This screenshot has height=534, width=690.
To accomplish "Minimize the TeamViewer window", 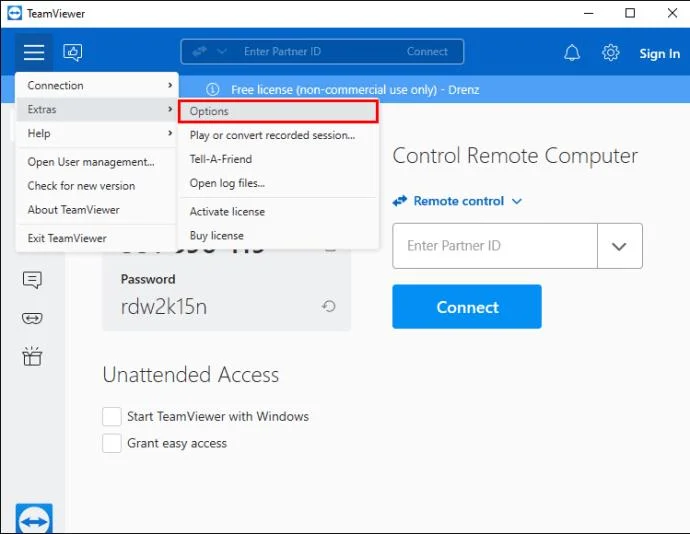I will [x=588, y=13].
